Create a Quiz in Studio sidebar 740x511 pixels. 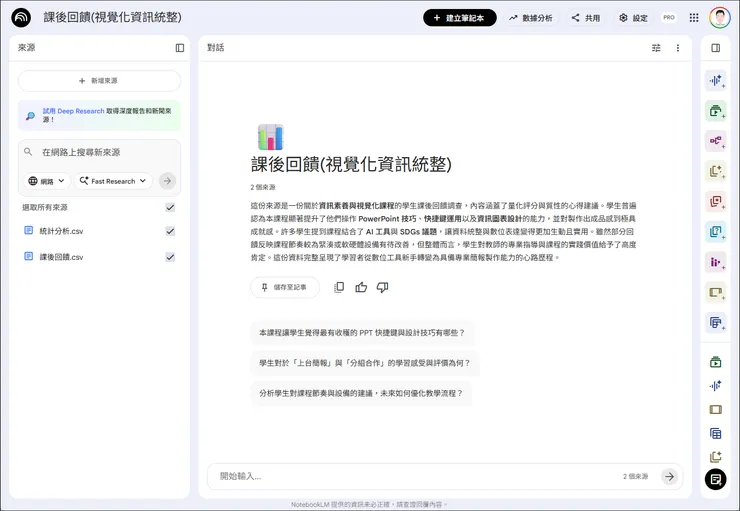click(x=715, y=232)
